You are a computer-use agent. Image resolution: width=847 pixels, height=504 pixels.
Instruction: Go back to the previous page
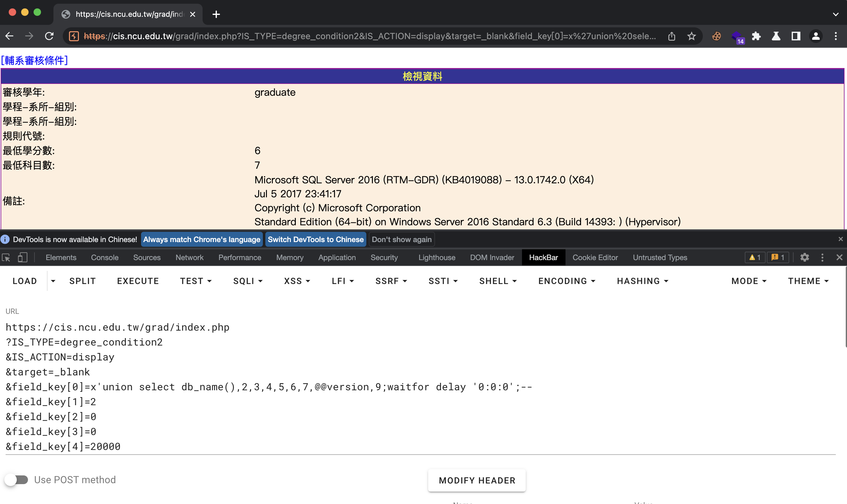(10, 36)
